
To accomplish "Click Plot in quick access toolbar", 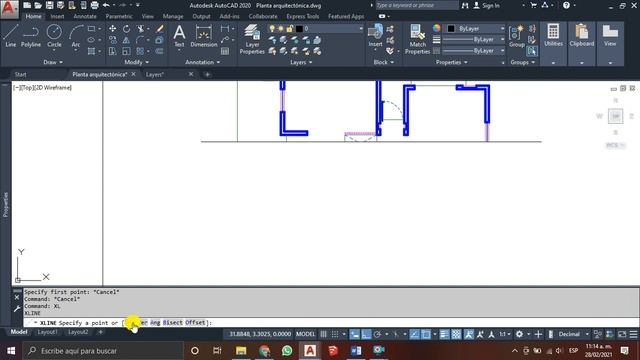I will tap(94, 5).
